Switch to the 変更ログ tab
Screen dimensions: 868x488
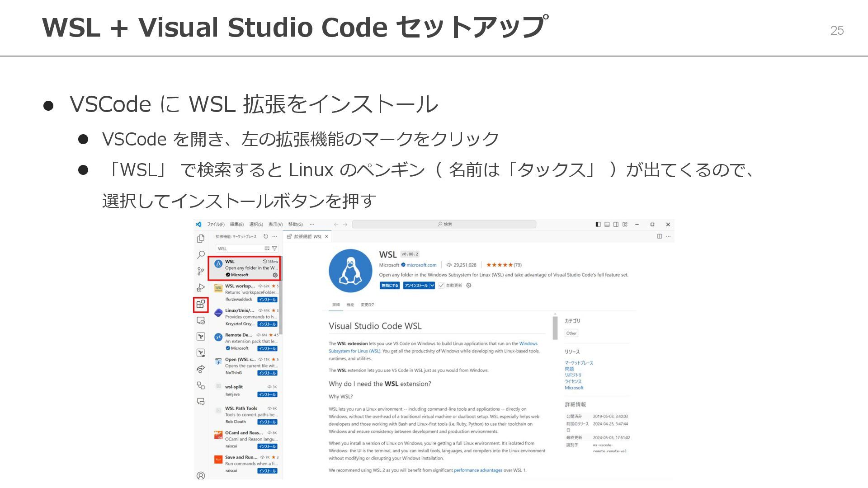[x=368, y=305]
